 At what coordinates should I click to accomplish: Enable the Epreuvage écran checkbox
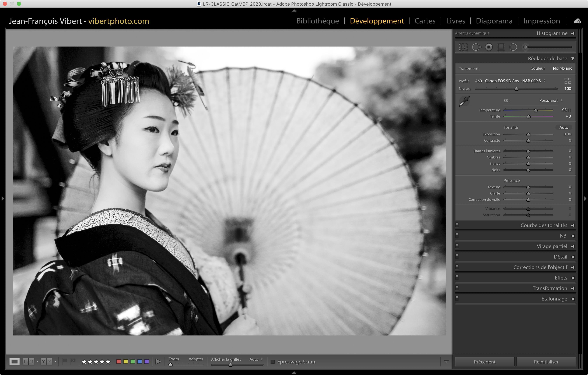pyautogui.click(x=273, y=362)
